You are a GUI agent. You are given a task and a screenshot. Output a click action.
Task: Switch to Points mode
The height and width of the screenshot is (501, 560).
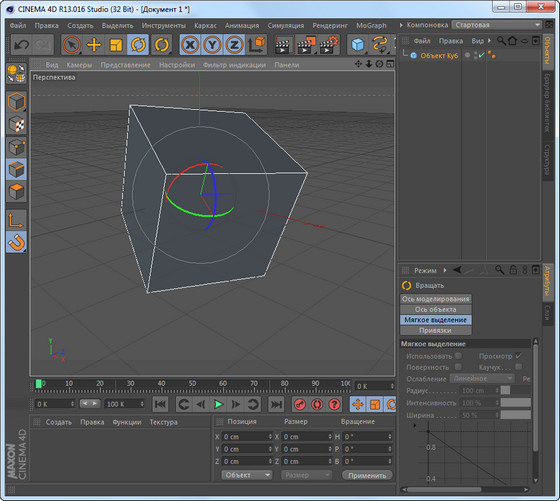tap(16, 147)
